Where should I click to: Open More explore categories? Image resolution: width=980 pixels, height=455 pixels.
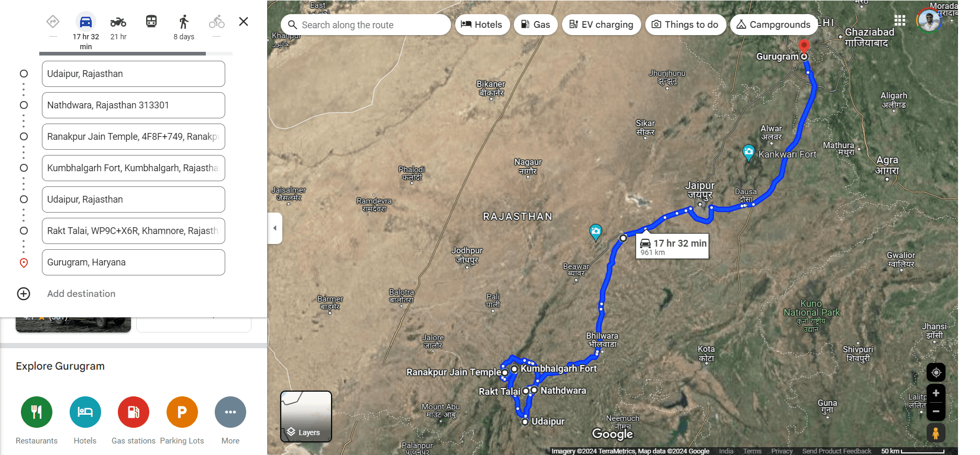pyautogui.click(x=230, y=412)
